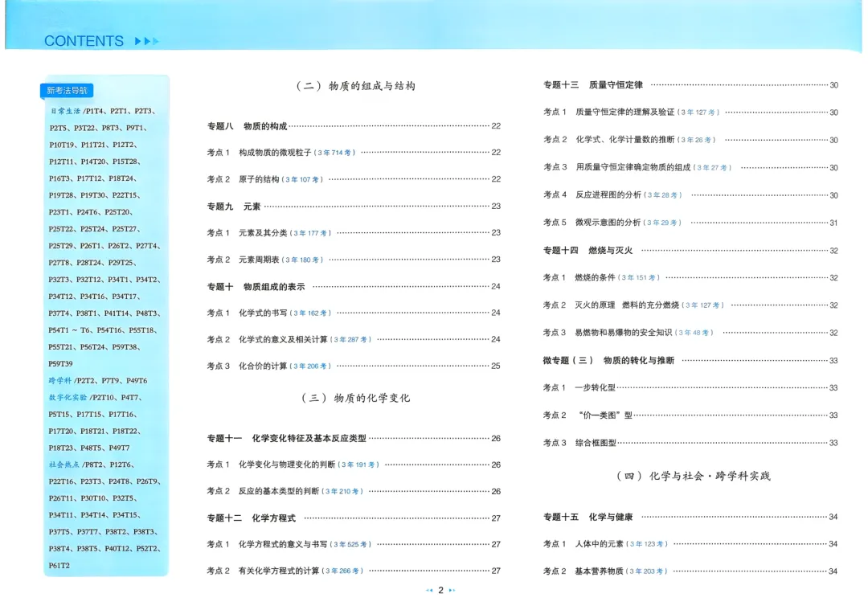
Task: Open 专题十四 燃烧与灭火 heading
Action: 583,250
